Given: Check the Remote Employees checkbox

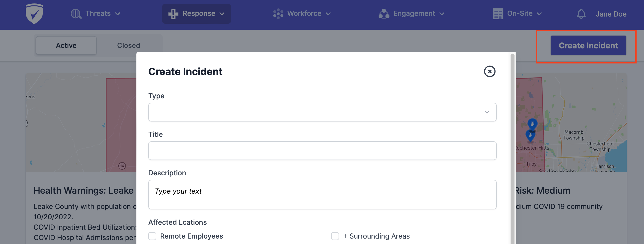Looking at the screenshot, I should point(152,236).
